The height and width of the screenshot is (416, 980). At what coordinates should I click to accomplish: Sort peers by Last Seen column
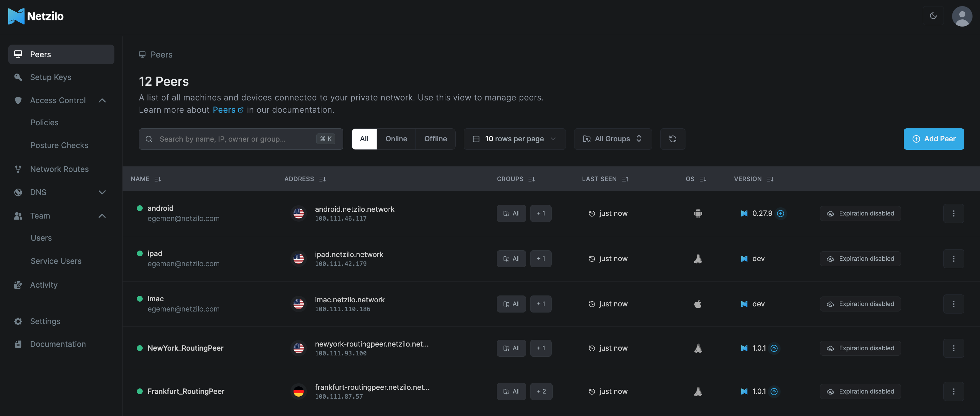[x=605, y=179]
